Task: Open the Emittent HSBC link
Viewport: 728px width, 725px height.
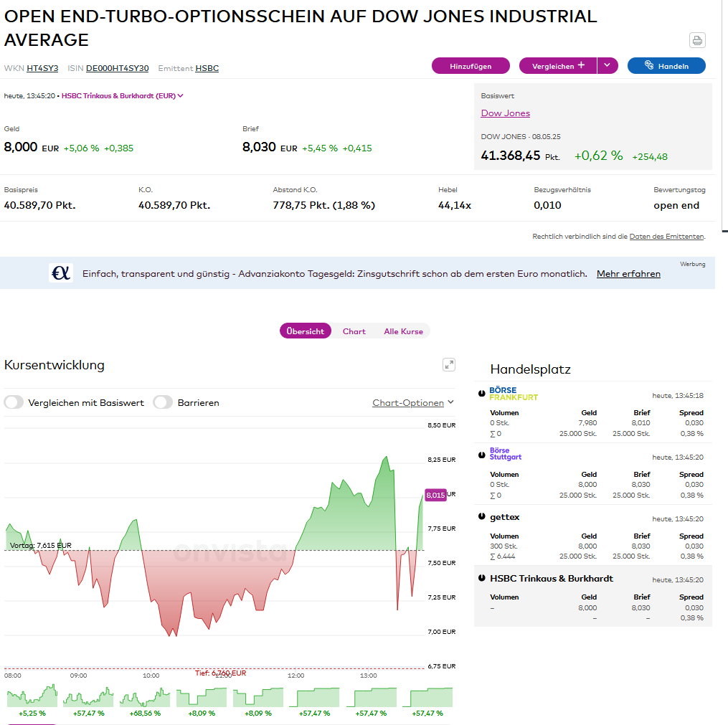Action: [x=207, y=68]
